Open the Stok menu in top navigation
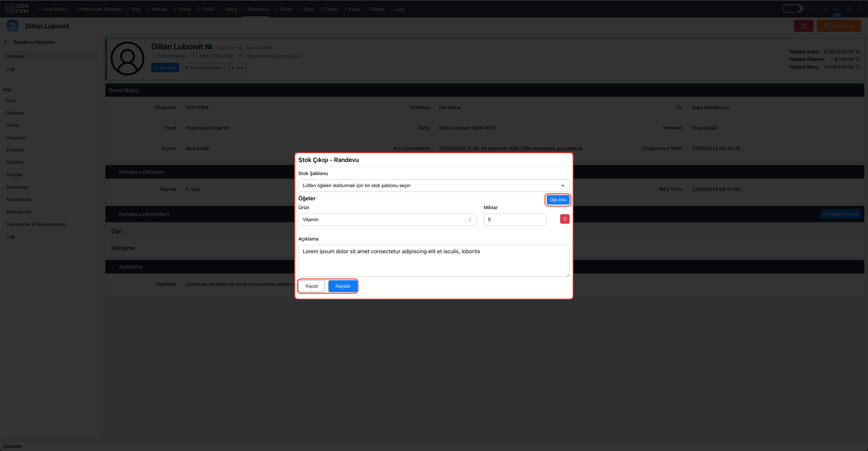The image size is (868, 451). pos(306,9)
